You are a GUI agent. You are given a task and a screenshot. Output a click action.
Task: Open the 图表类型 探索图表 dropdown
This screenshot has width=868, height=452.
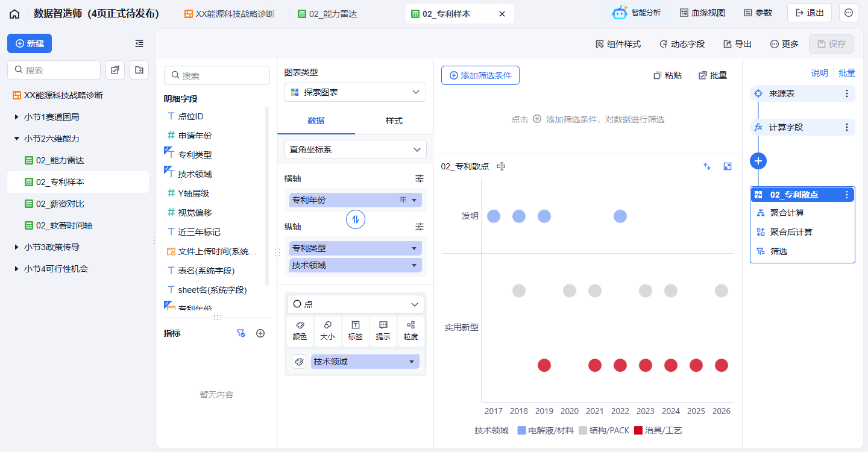pyautogui.click(x=355, y=92)
